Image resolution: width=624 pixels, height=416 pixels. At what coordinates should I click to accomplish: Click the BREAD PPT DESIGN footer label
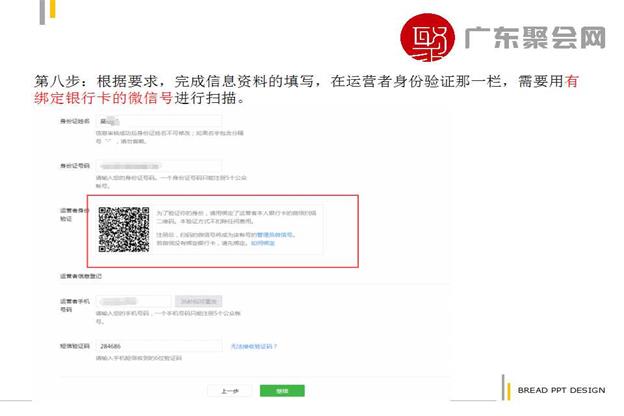coord(561,390)
